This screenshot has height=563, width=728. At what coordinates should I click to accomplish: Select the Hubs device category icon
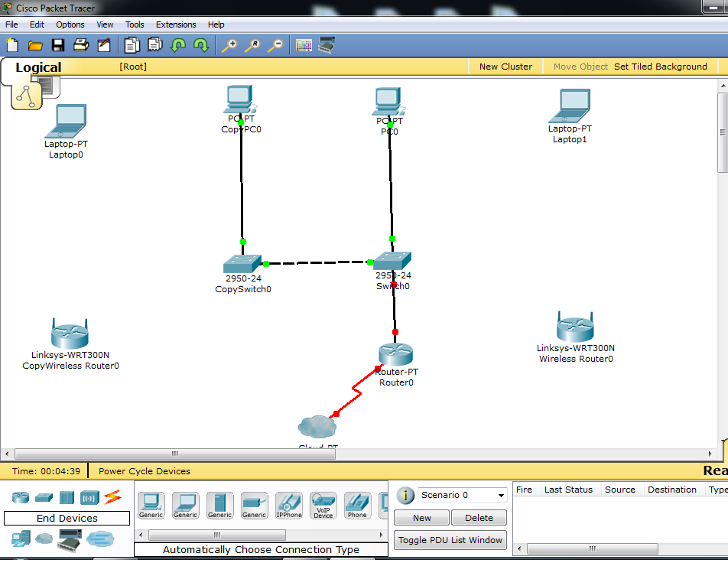[x=67, y=497]
